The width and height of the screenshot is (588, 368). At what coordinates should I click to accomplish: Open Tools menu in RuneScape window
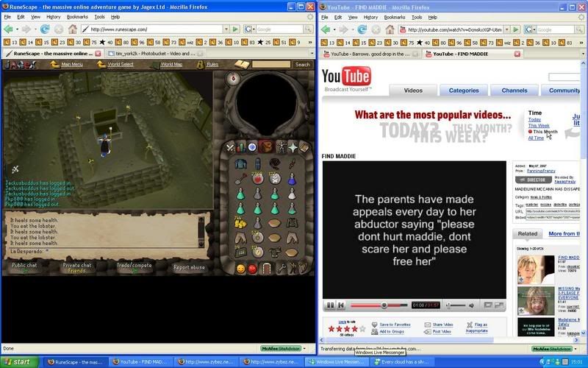point(99,17)
